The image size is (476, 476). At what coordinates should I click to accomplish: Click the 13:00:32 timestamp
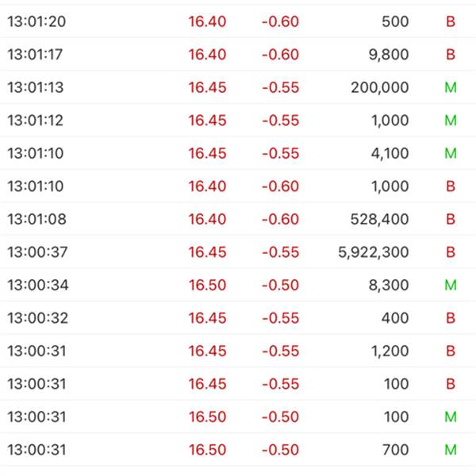click(x=36, y=318)
